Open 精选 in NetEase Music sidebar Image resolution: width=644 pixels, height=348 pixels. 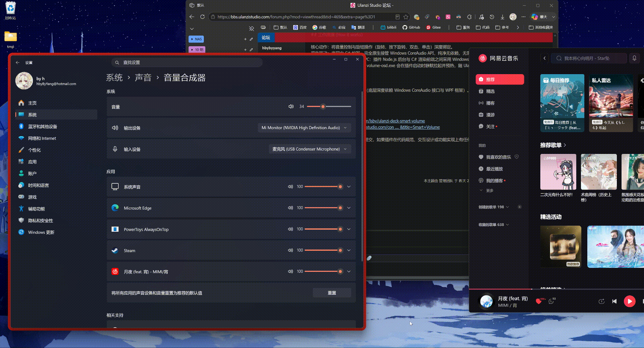pos(500,91)
